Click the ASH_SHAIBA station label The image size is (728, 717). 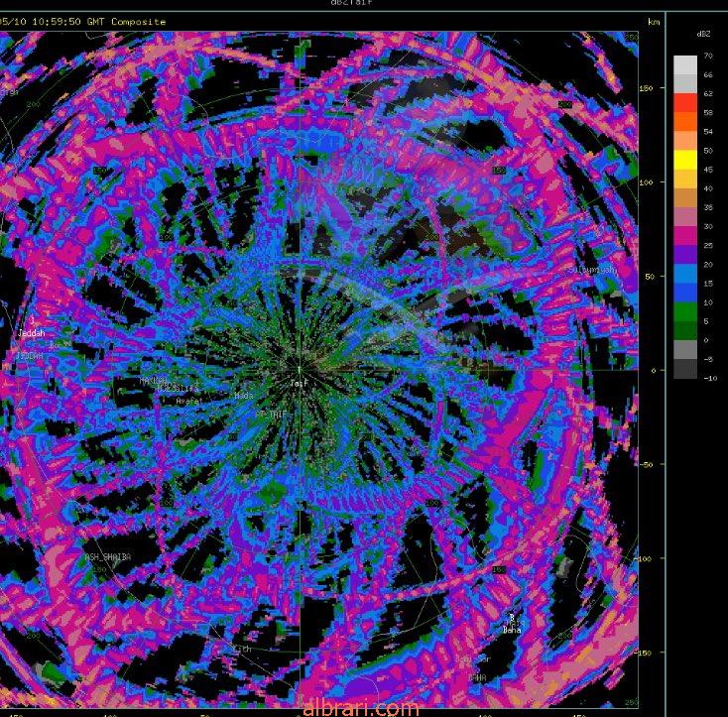point(108,556)
